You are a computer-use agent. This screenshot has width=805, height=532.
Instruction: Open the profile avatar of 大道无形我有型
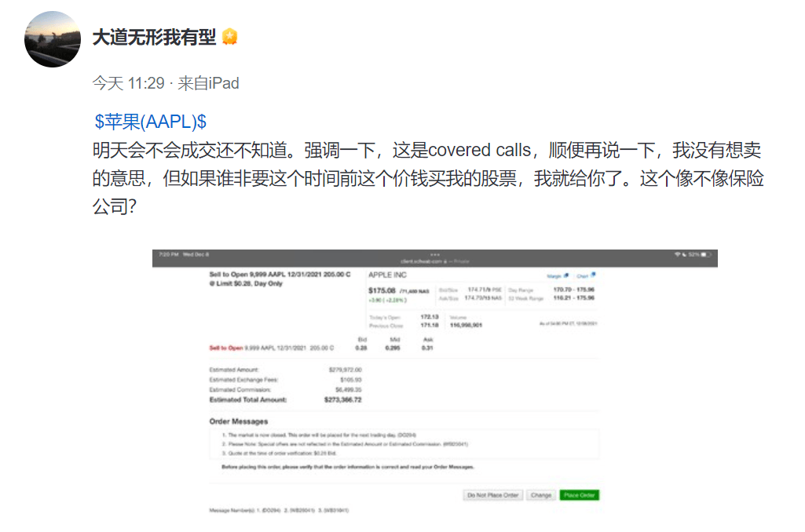pyautogui.click(x=53, y=39)
